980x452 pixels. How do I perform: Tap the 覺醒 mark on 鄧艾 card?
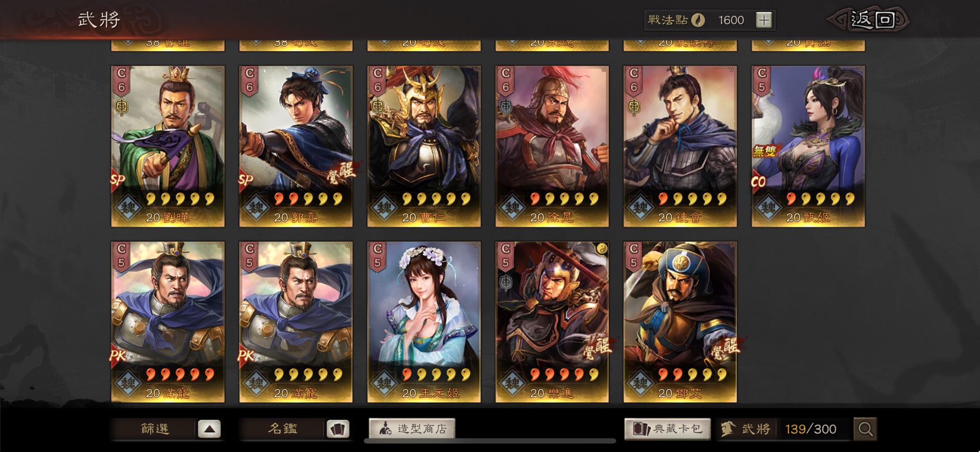coord(727,348)
